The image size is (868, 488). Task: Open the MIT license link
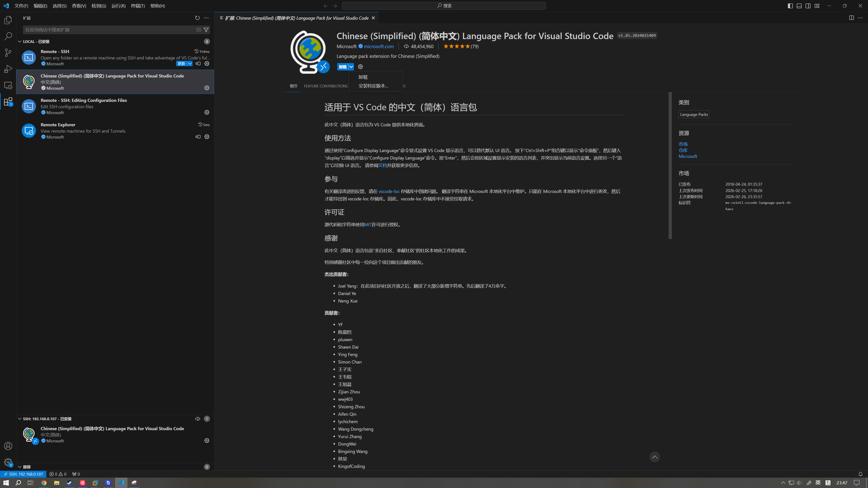[368, 225]
